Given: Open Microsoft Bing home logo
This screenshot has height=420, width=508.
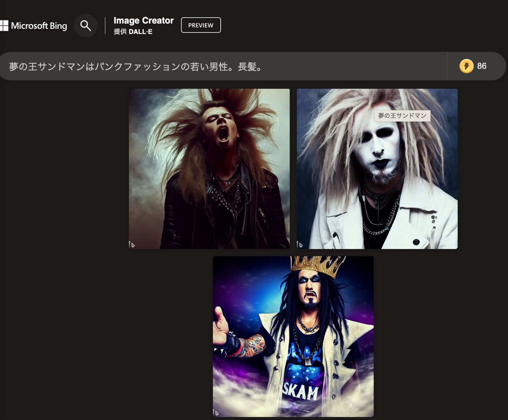Looking at the screenshot, I should pos(33,26).
